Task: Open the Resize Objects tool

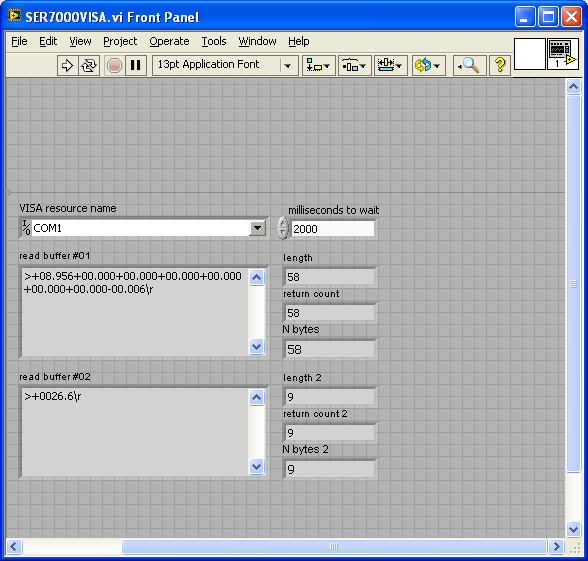Action: [x=390, y=66]
